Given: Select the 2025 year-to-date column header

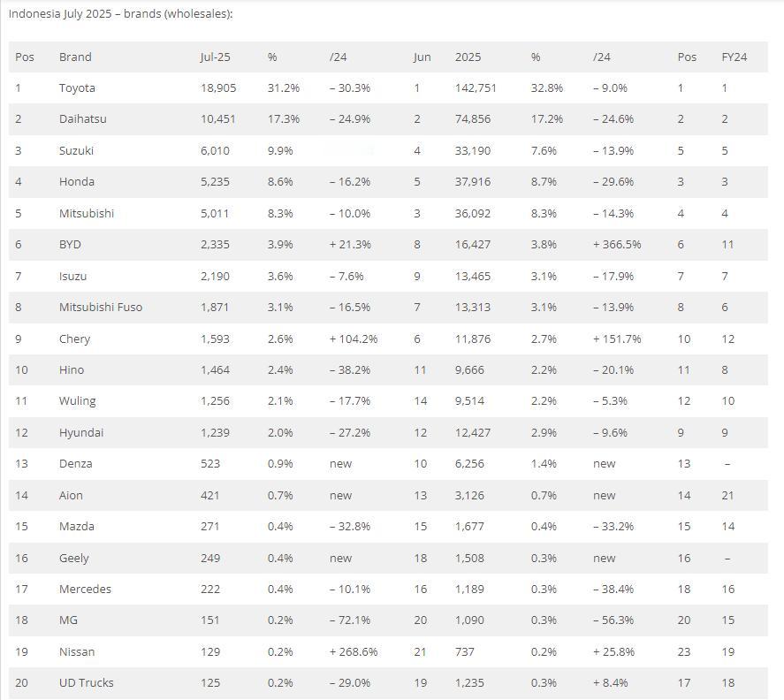Looking at the screenshot, I should click(x=468, y=57).
